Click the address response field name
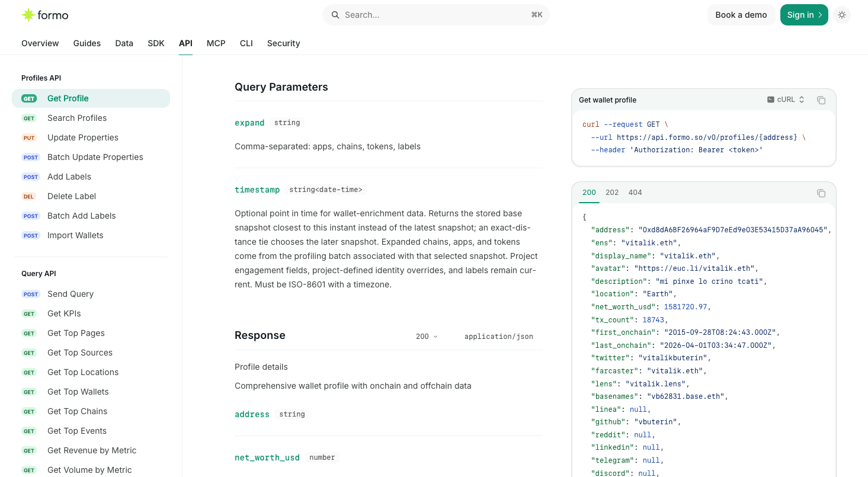 click(x=252, y=414)
